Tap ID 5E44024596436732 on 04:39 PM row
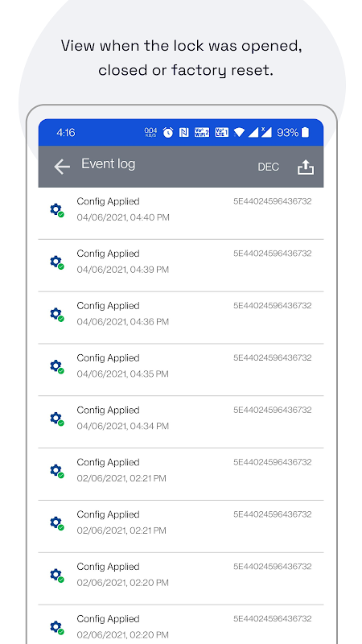Viewport: 362px width, 644px height. [x=273, y=254]
